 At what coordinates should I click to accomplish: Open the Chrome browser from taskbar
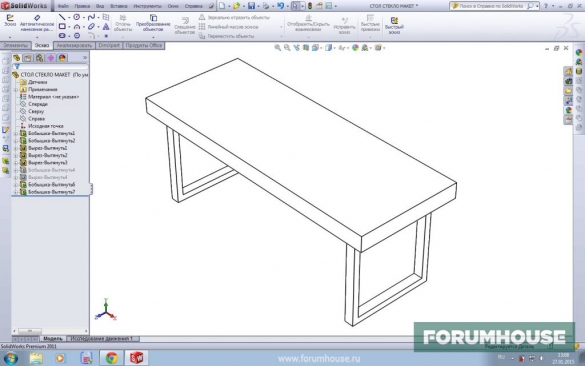112,358
